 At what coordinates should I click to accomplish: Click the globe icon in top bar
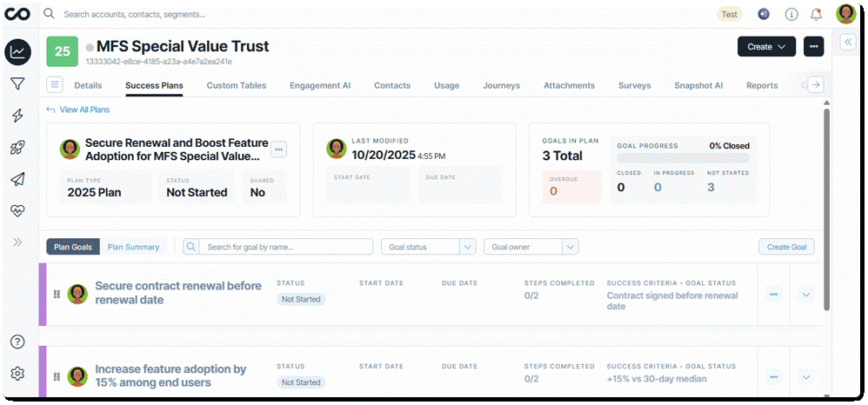[764, 15]
